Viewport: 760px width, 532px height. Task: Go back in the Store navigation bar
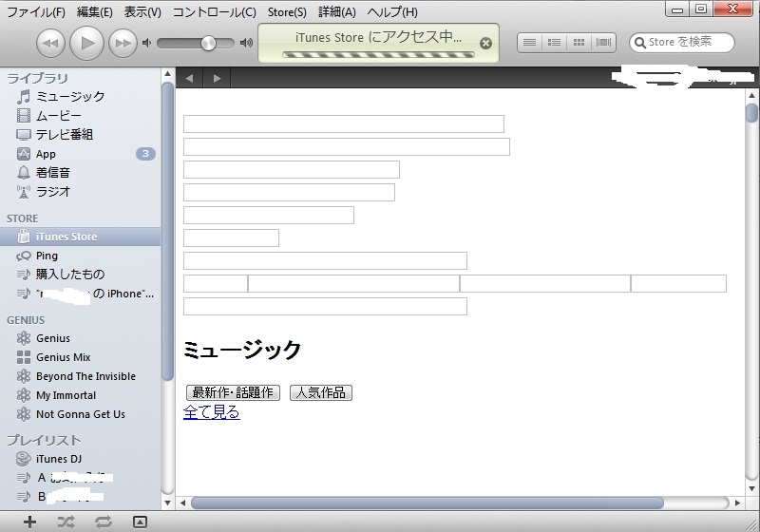coord(189,78)
